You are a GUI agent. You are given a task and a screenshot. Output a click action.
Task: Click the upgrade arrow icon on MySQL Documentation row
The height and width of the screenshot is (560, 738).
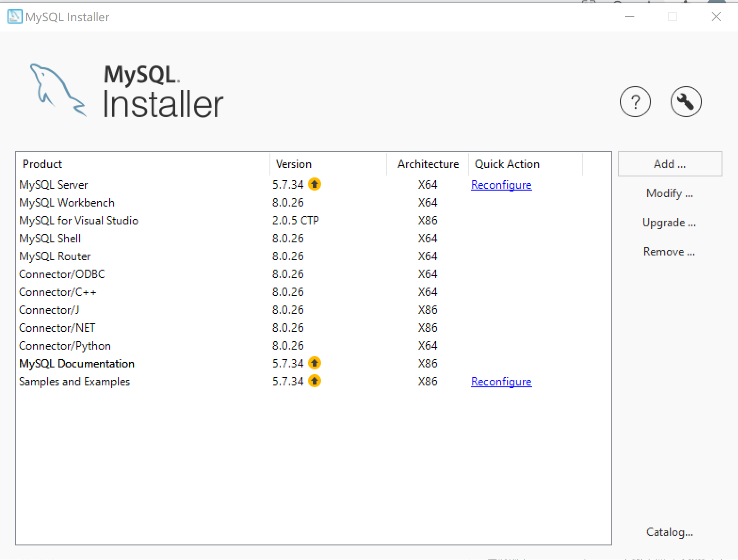pos(315,363)
